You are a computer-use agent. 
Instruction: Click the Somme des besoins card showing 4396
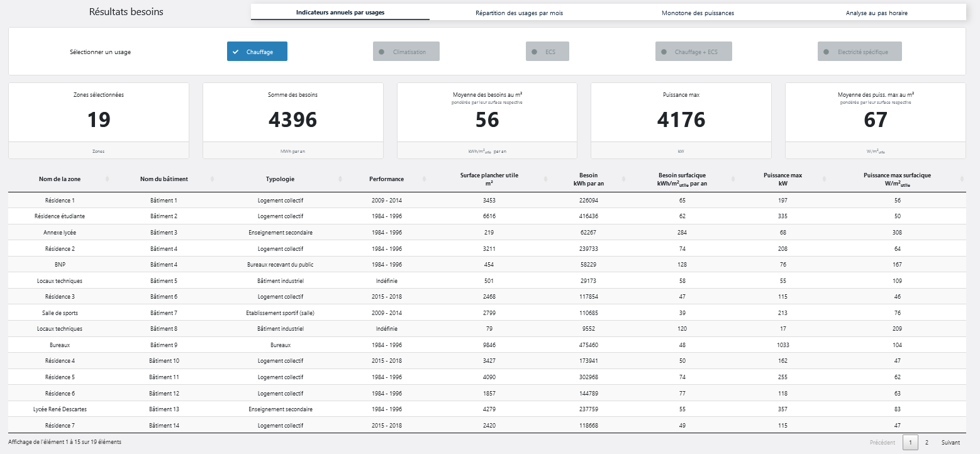[x=292, y=121]
